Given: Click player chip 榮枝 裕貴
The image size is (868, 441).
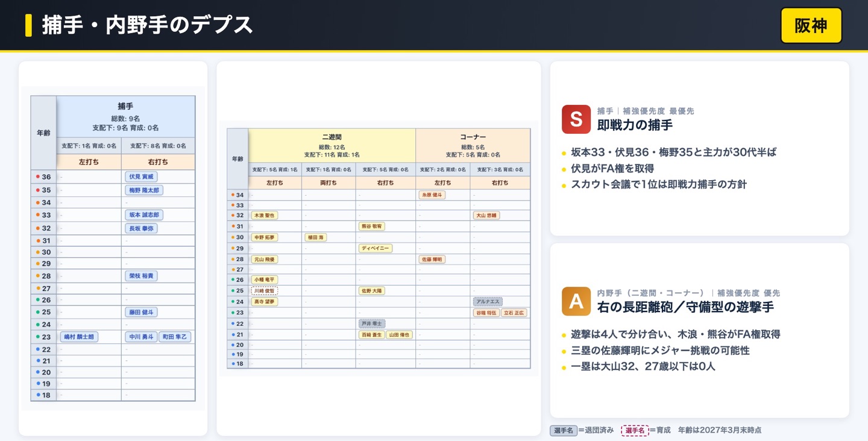Looking at the screenshot, I should (x=142, y=276).
